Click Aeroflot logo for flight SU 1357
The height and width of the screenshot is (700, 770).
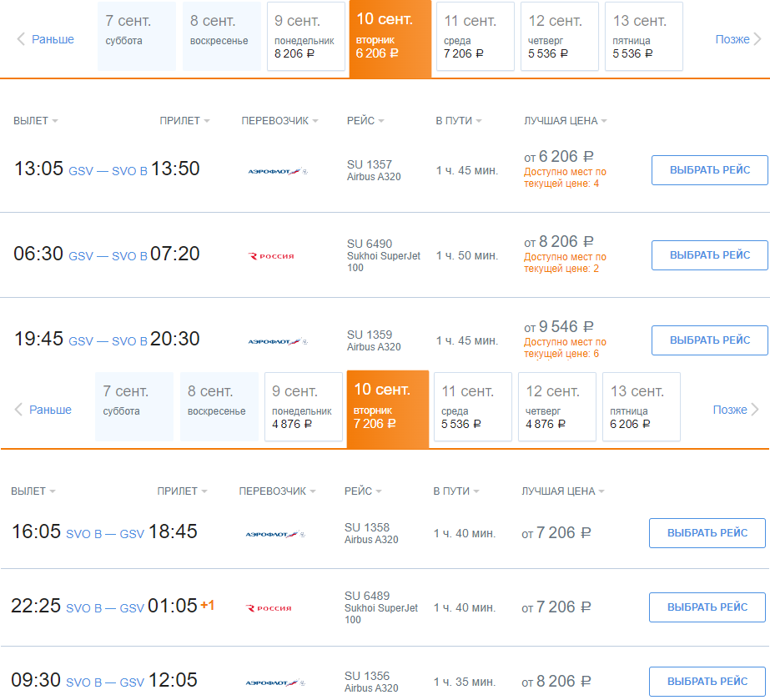278,171
